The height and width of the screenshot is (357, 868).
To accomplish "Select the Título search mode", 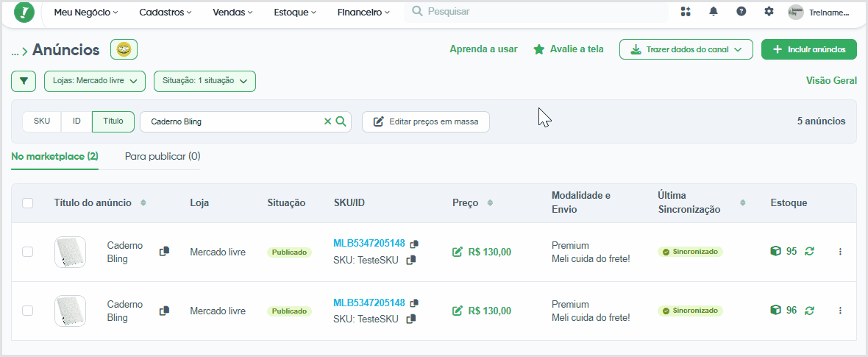I will point(113,121).
